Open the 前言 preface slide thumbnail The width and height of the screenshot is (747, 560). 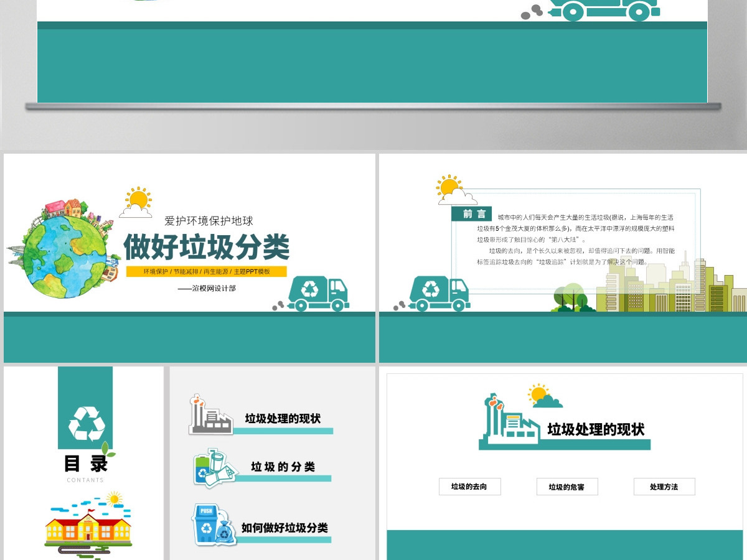click(x=563, y=258)
